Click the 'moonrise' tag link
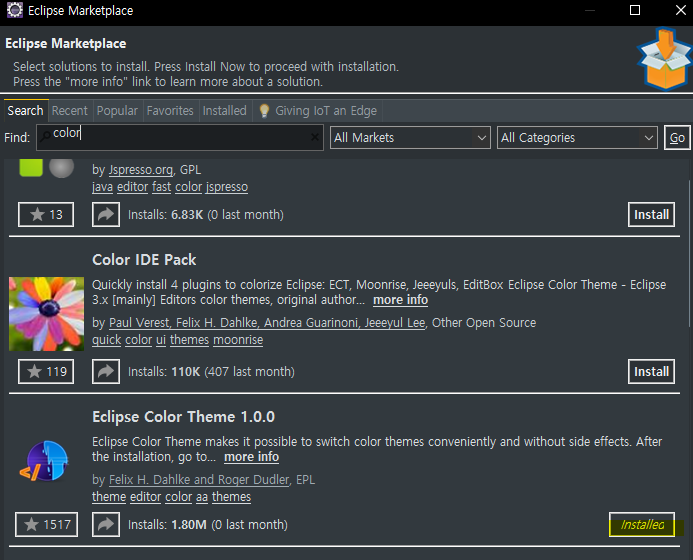Screen dimensions: 693x560 (x=238, y=340)
